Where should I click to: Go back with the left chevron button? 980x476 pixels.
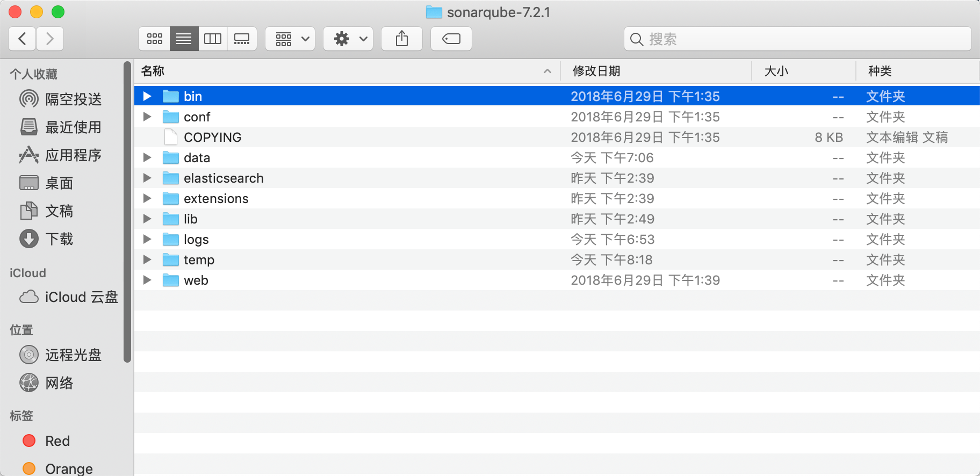point(23,39)
